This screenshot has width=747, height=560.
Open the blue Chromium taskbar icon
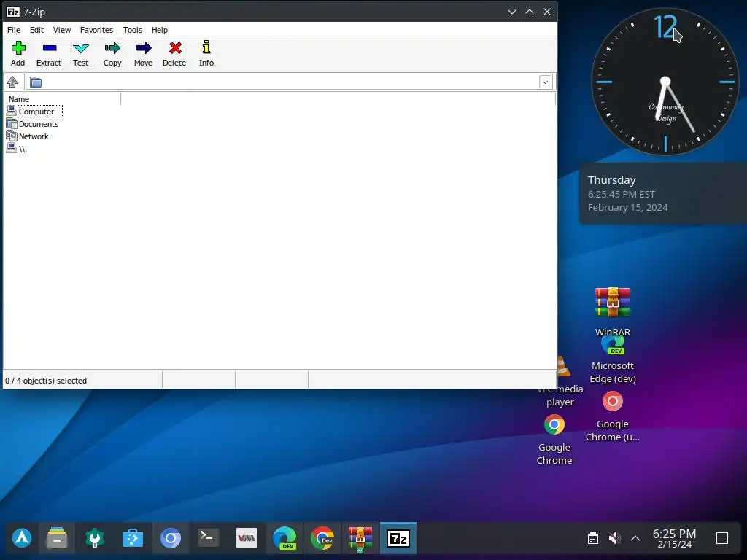(x=171, y=538)
